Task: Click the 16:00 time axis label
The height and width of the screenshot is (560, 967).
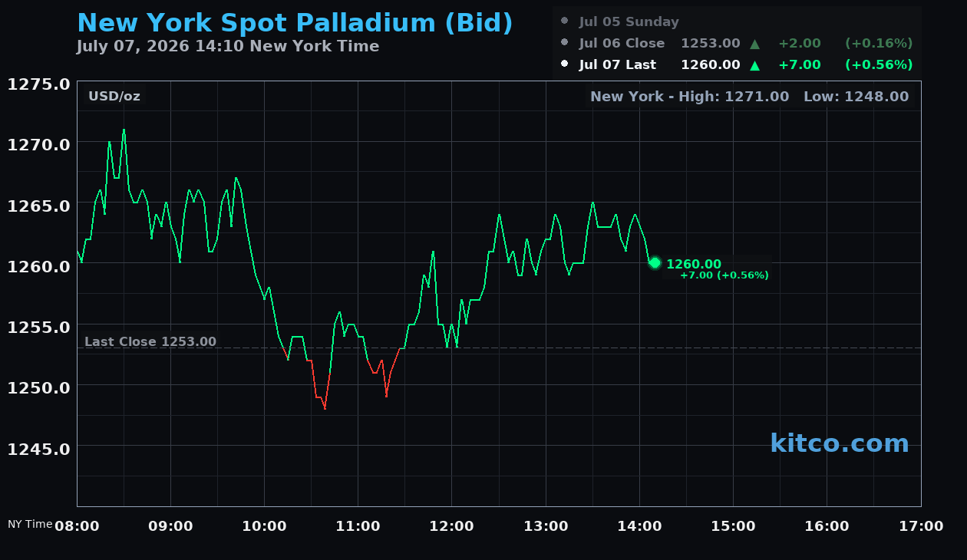Action: pyautogui.click(x=827, y=526)
